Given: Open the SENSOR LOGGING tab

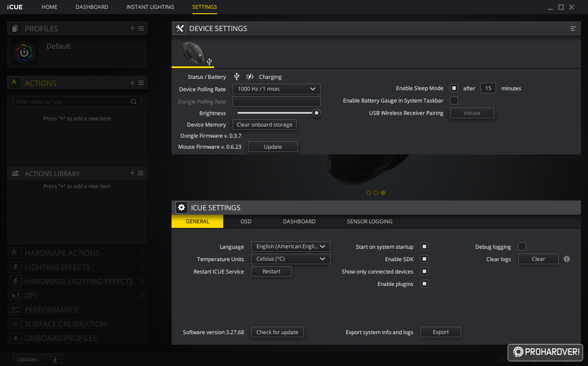Looking at the screenshot, I should coord(370,221).
